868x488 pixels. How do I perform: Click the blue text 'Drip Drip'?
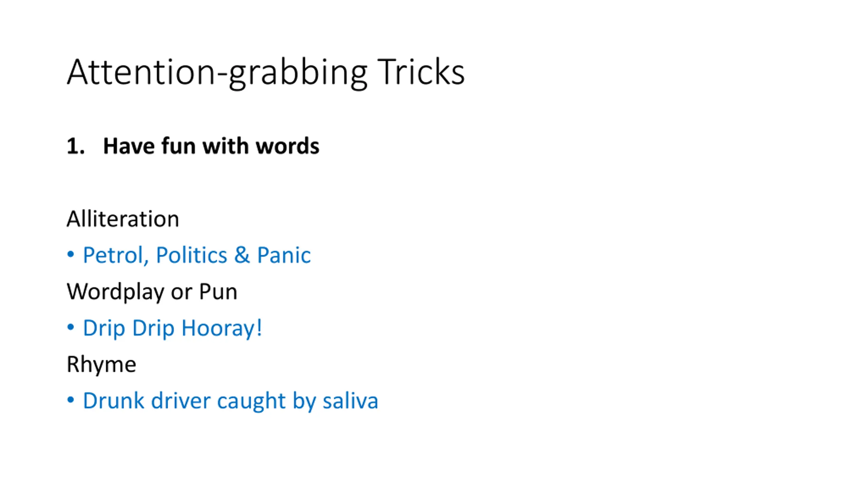coord(129,328)
